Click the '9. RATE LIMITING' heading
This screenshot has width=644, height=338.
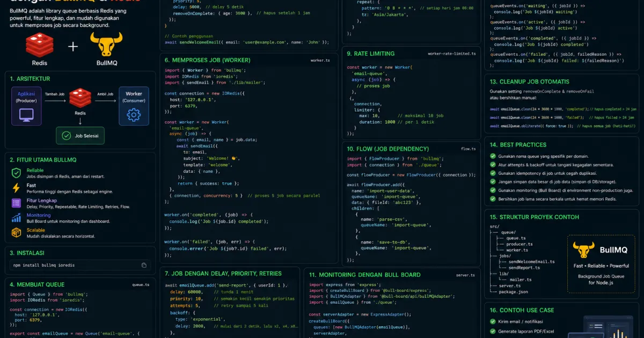pos(371,54)
